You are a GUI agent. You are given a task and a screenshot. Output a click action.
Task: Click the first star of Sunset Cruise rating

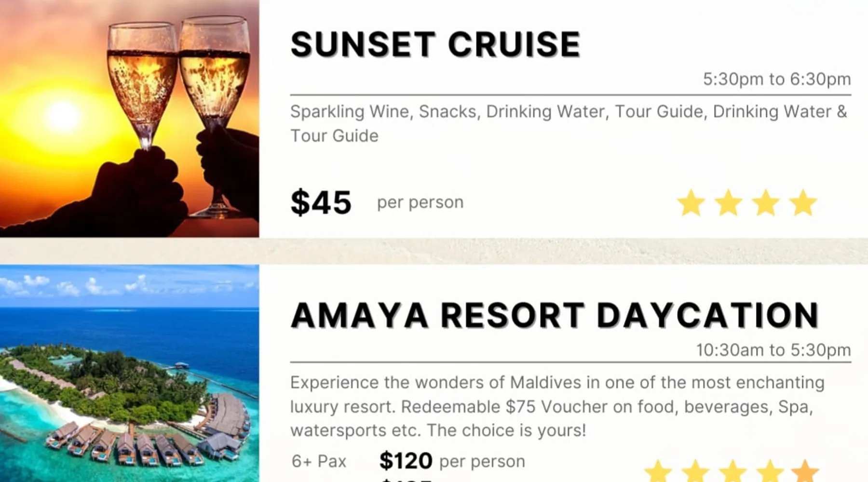[x=691, y=202]
